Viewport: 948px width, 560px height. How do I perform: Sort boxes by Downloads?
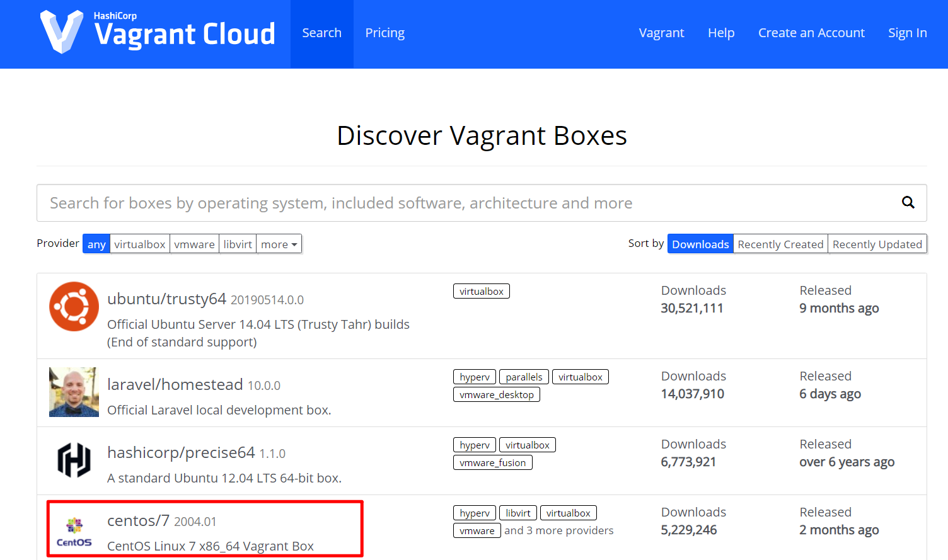(x=700, y=244)
